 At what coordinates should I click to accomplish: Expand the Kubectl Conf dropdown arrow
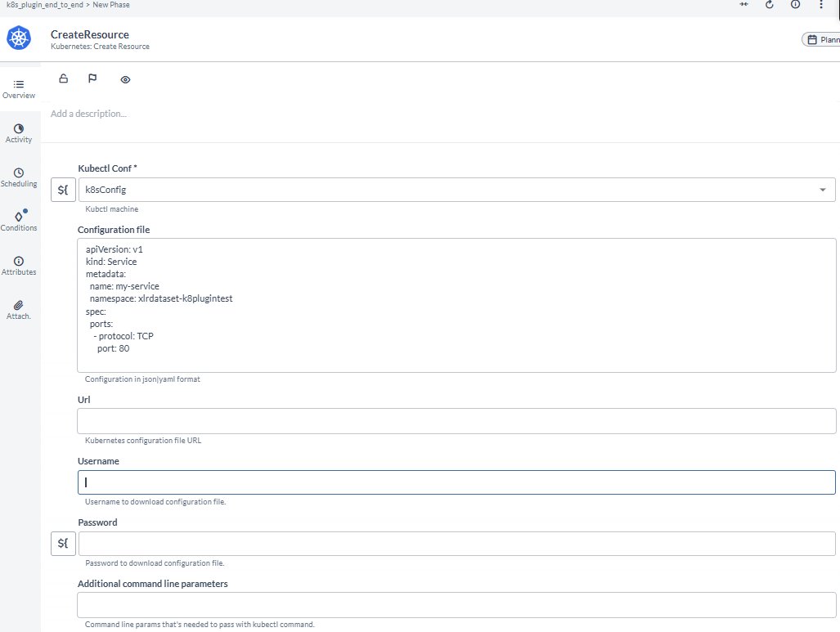tap(822, 190)
